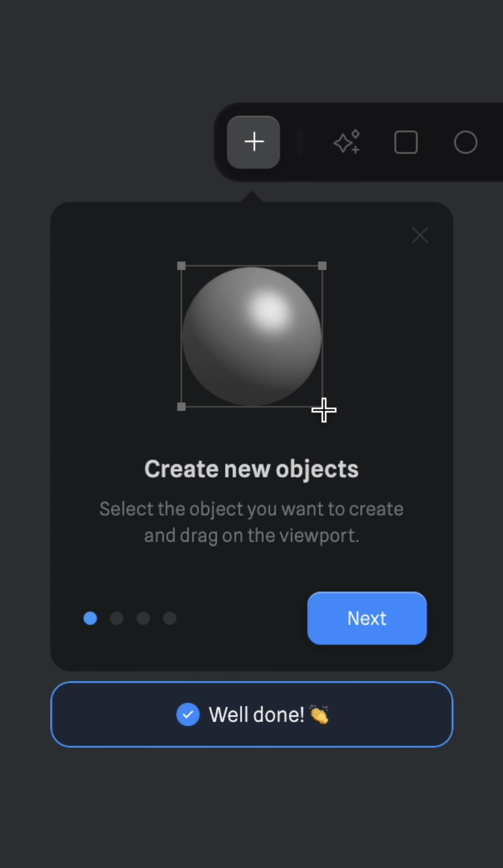
Task: Jump to the third onboarding step dot
Action: point(143,618)
